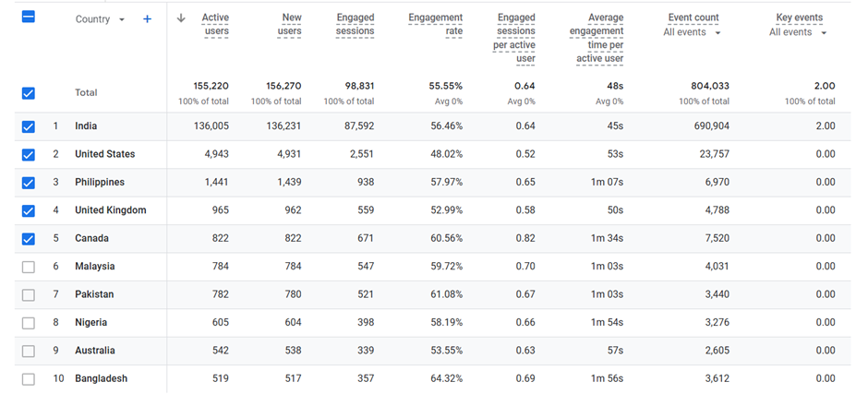Click the Canada country name
The width and height of the screenshot is (868, 394).
tap(91, 239)
